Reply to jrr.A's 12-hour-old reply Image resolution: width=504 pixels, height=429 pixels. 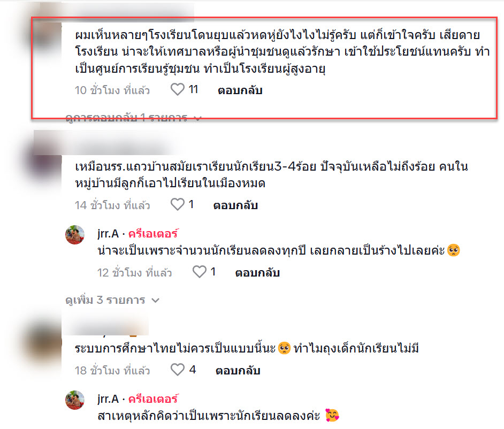pyautogui.click(x=257, y=273)
